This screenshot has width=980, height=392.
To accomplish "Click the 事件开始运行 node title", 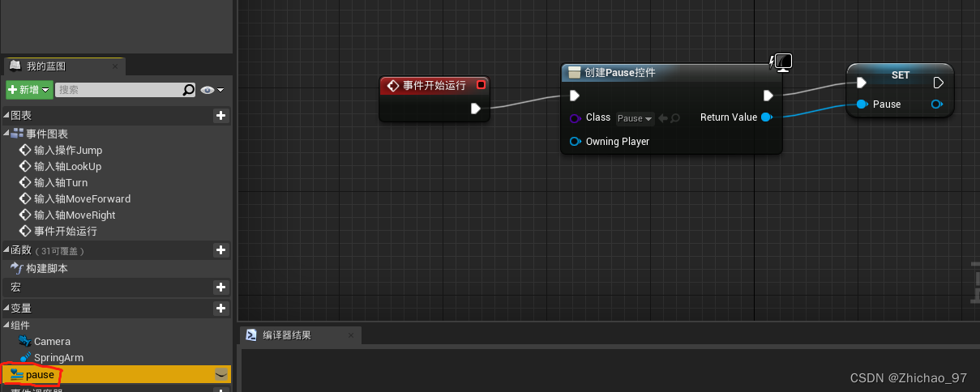I will [434, 85].
